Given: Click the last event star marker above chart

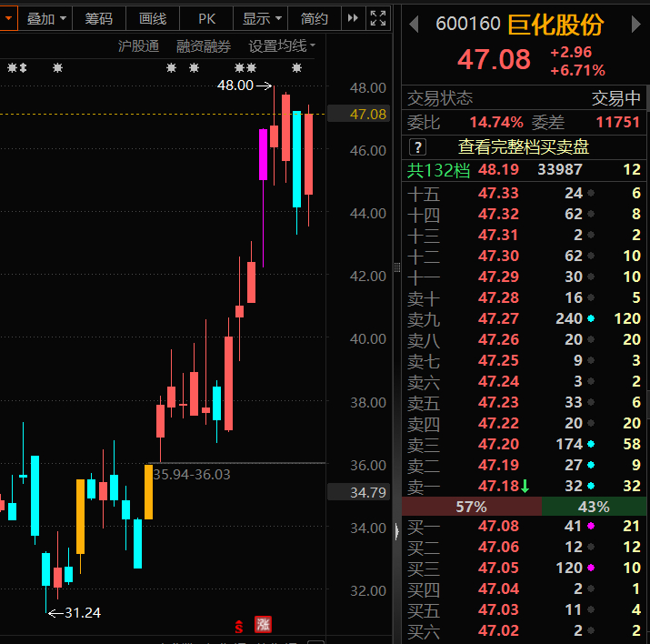Looking at the screenshot, I should pyautogui.click(x=296, y=67).
